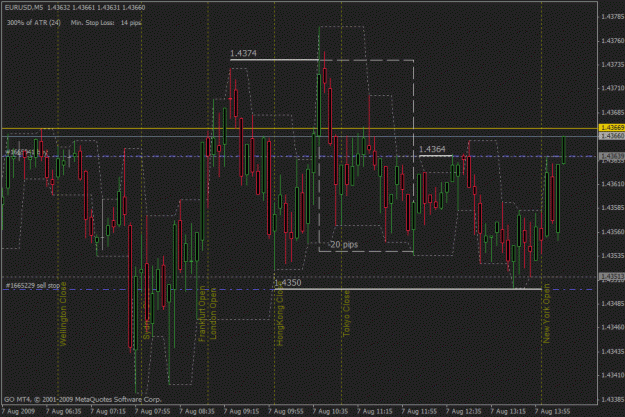Click the Wellington Close session label
This screenshot has height=417, width=625.
coord(63,314)
